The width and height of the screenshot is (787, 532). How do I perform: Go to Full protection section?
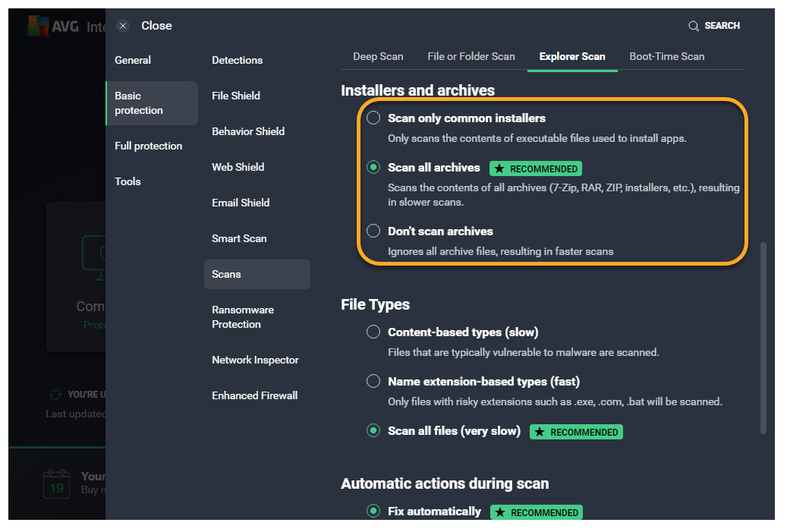[x=148, y=146]
